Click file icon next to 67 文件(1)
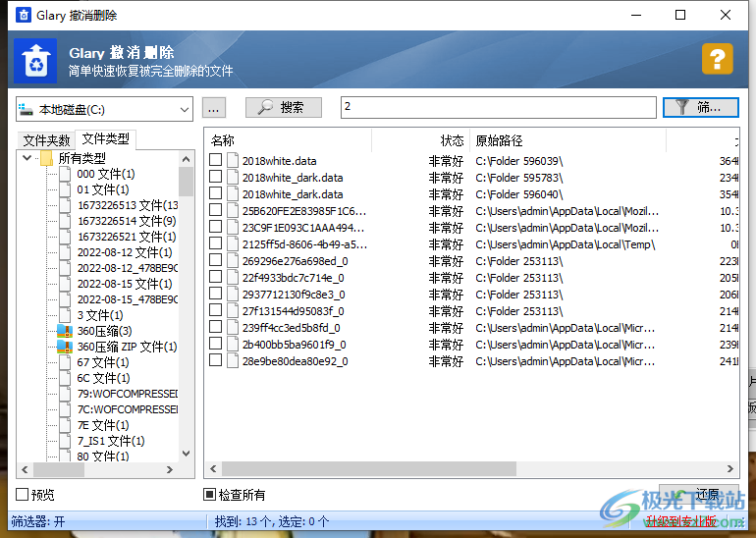756x538 pixels. [65, 362]
